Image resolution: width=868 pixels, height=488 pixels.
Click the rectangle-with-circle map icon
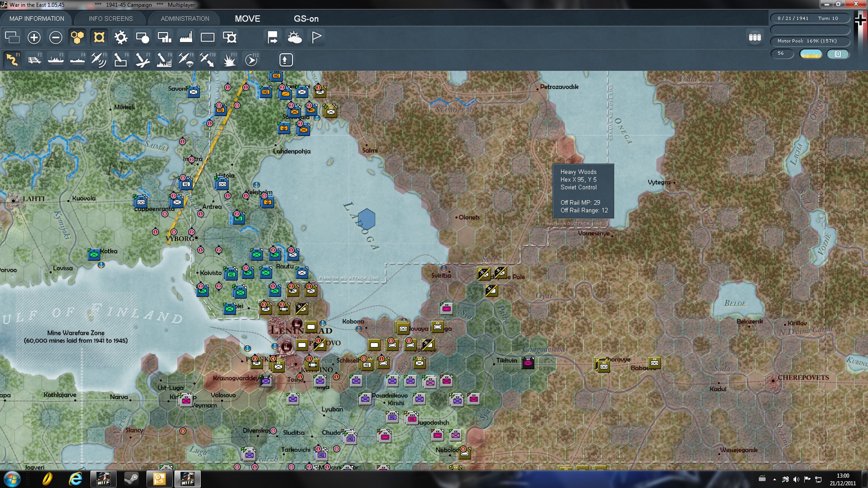(142, 37)
